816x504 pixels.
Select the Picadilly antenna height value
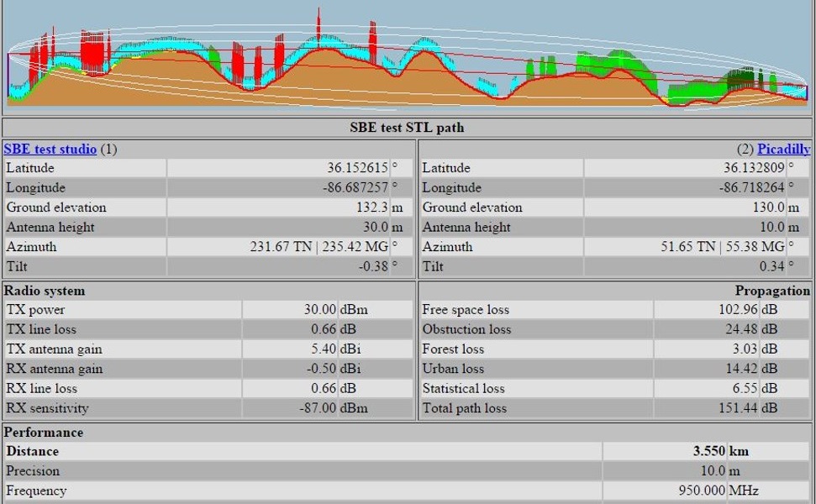click(x=772, y=228)
